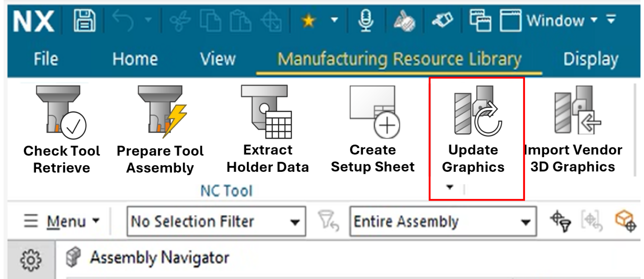Click the favorites star icon
This screenshot has width=644, height=279.
click(309, 20)
